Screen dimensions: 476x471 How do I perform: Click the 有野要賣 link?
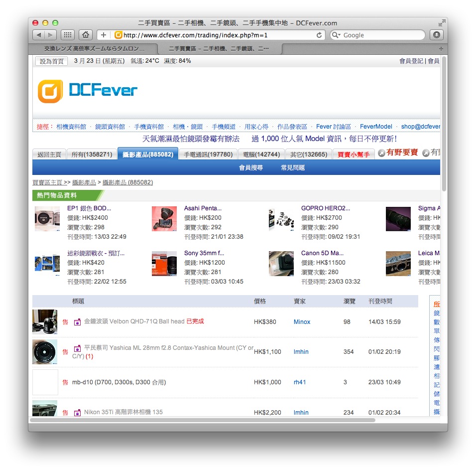pos(402,153)
